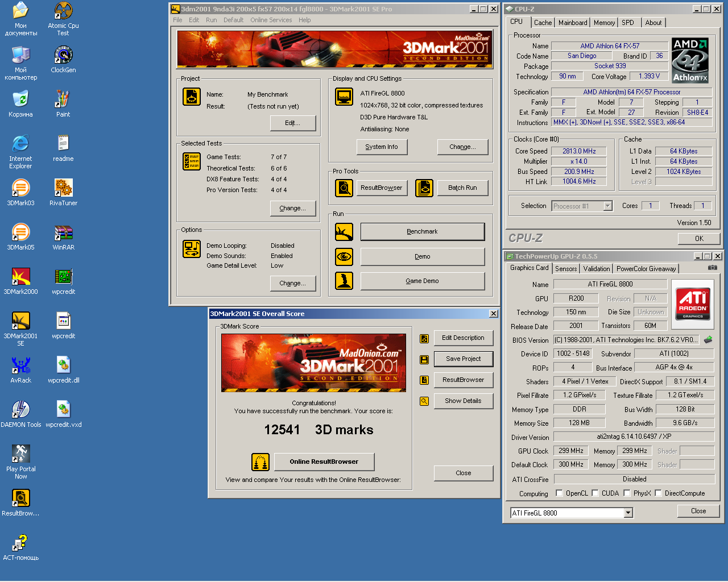728x582 pixels.
Task: Click the GPU-Z camera screenshot icon
Action: [x=712, y=268]
